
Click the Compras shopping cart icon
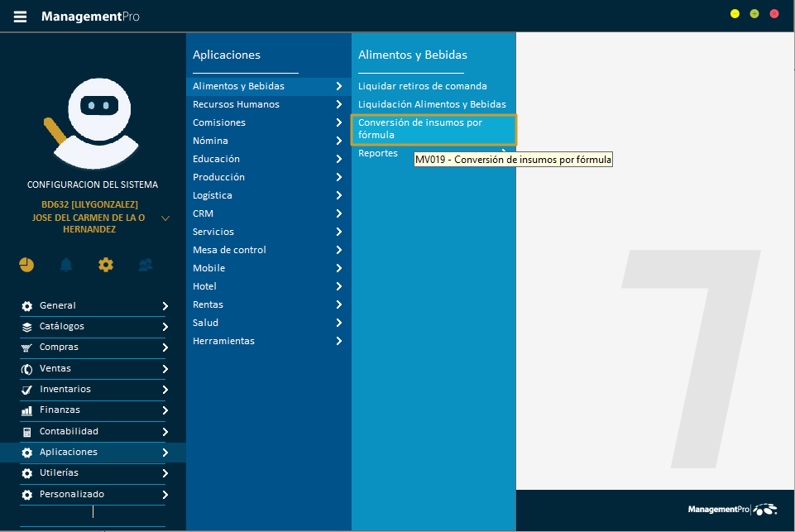tap(26, 347)
